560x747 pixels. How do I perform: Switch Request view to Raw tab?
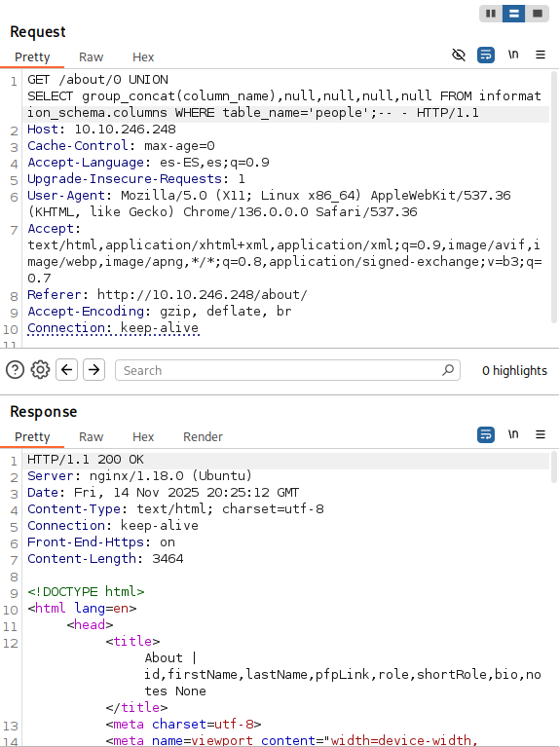[x=91, y=57]
